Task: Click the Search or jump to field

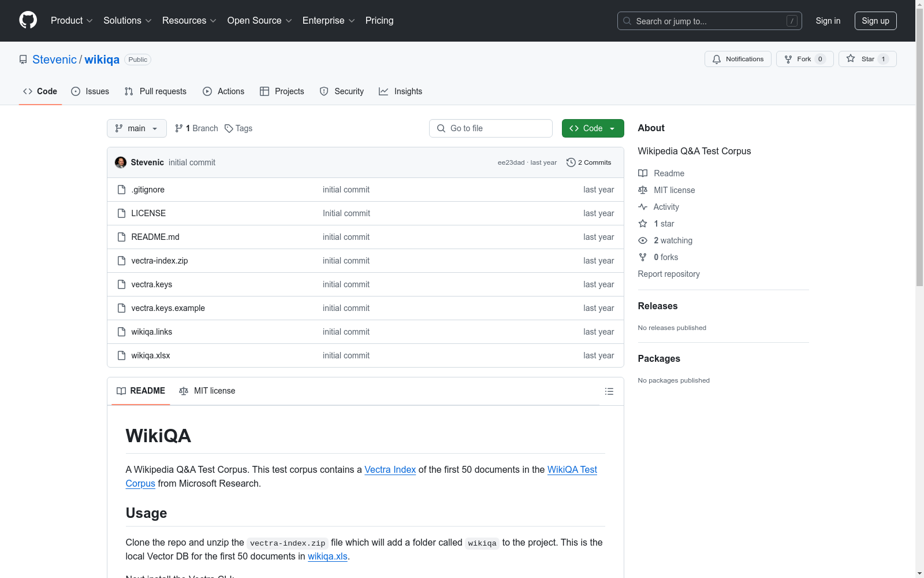Action: [x=710, y=21]
